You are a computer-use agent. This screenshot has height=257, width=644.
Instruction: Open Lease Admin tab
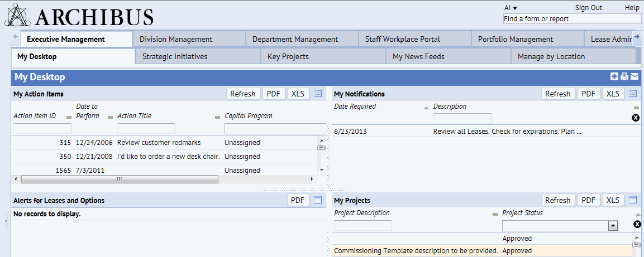pyautogui.click(x=608, y=39)
